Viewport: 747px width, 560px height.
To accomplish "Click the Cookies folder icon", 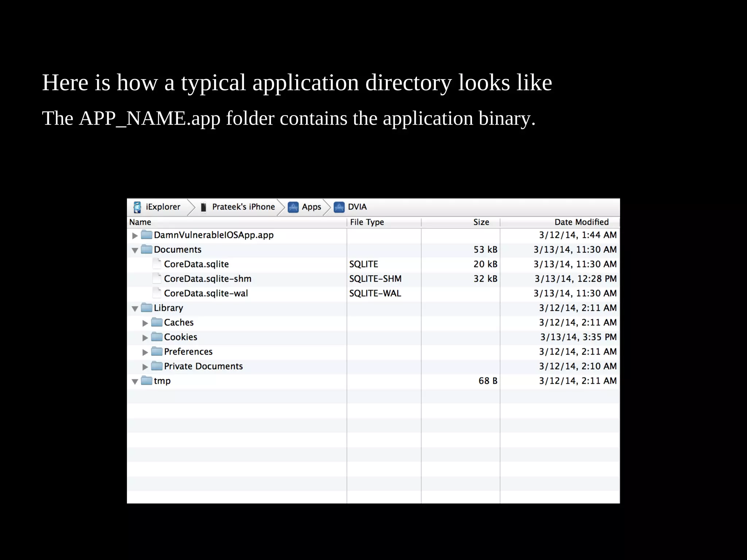I will pos(157,337).
